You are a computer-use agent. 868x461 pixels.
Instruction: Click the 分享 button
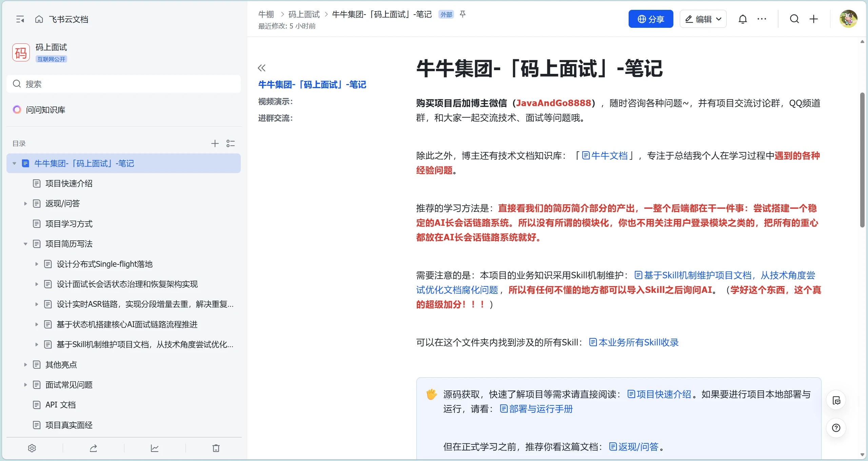pos(651,19)
